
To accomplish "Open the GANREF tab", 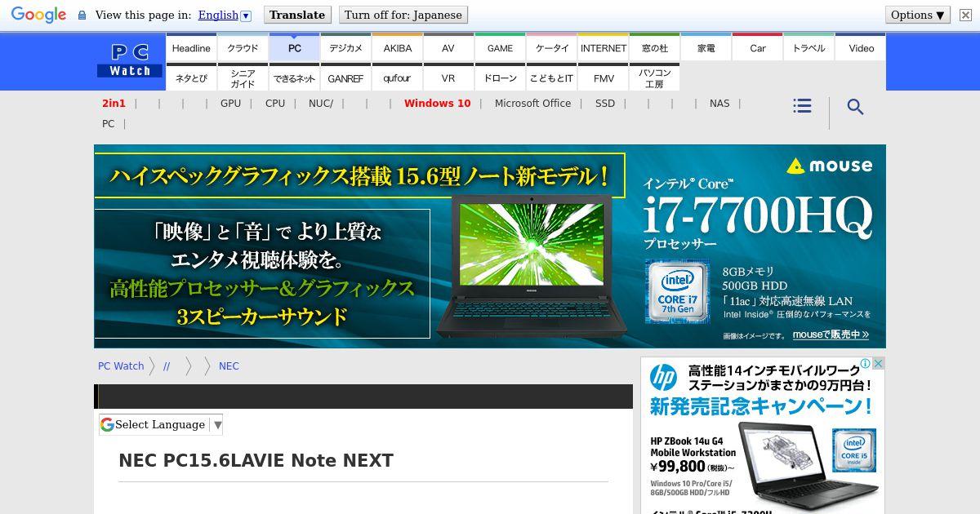I will click(345, 78).
